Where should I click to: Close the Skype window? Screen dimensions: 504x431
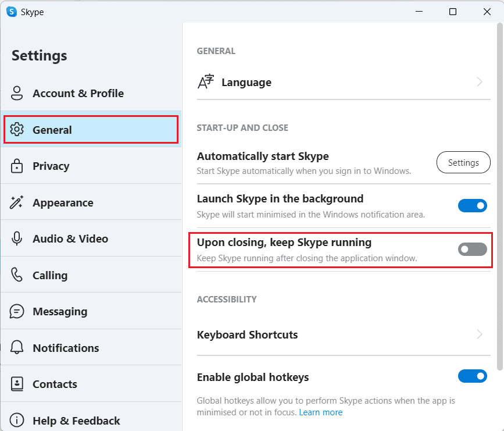pyautogui.click(x=487, y=12)
